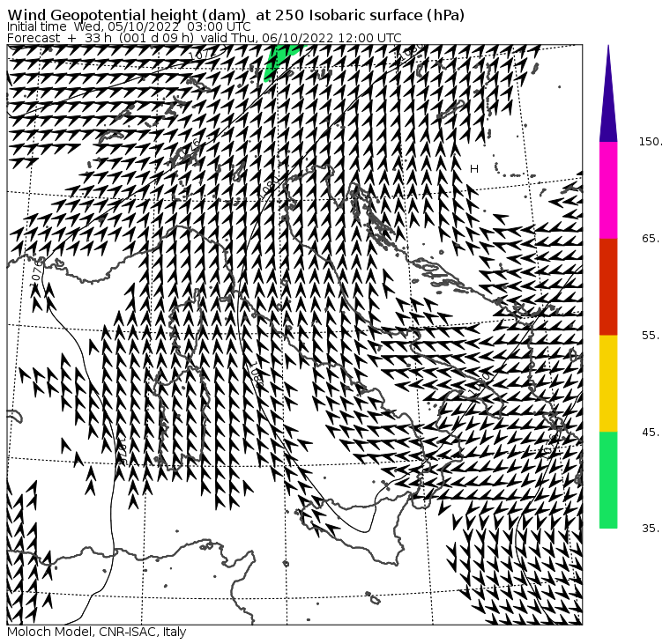Click the colorbar label "150."
This screenshot has height=644, width=670.
point(651,142)
